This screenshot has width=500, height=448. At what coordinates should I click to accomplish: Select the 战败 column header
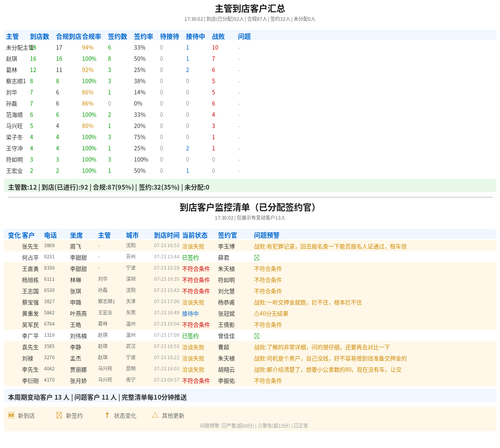click(218, 36)
